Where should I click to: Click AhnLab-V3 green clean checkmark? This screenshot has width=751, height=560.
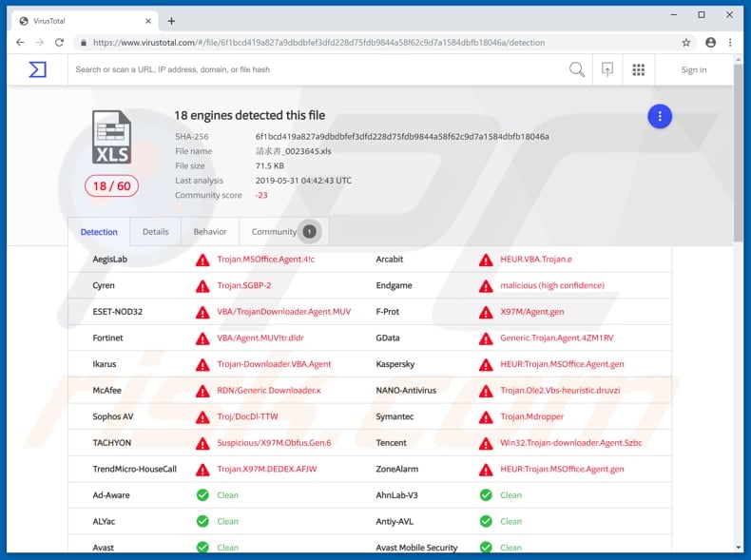point(486,495)
